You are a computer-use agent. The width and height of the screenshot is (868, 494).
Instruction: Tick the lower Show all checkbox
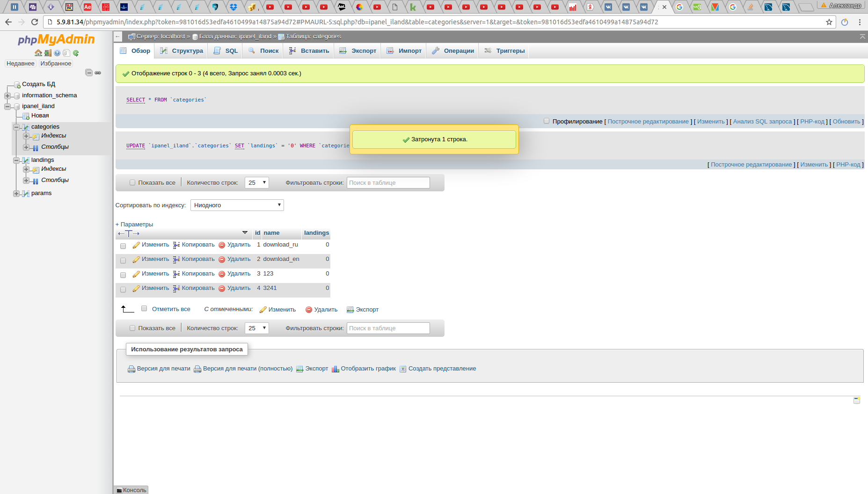pos(132,328)
